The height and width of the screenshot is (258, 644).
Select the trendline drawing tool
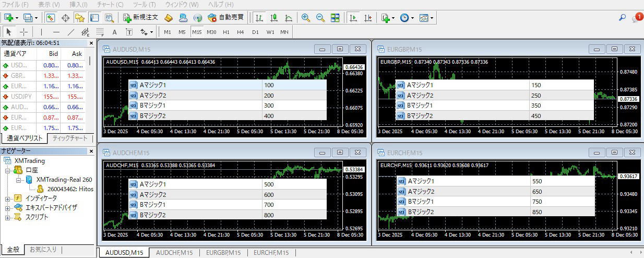pos(71,32)
